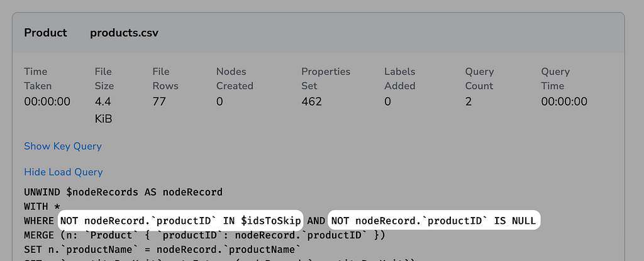Screen dimensions: 644x261
Task: Click the Labels Added column label
Action: click(x=400, y=79)
